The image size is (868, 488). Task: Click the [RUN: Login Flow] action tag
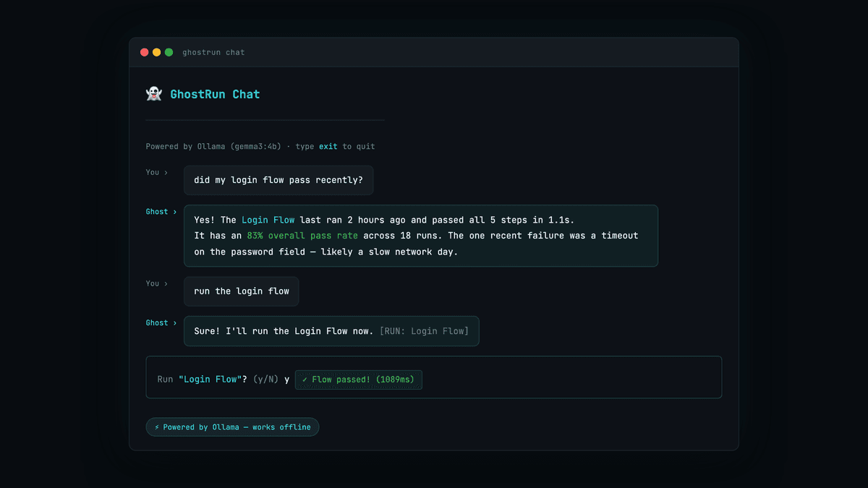(x=426, y=330)
